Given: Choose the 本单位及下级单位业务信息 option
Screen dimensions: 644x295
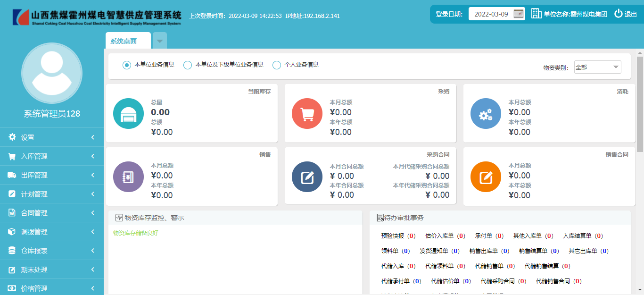Looking at the screenshot, I should pos(187,65).
